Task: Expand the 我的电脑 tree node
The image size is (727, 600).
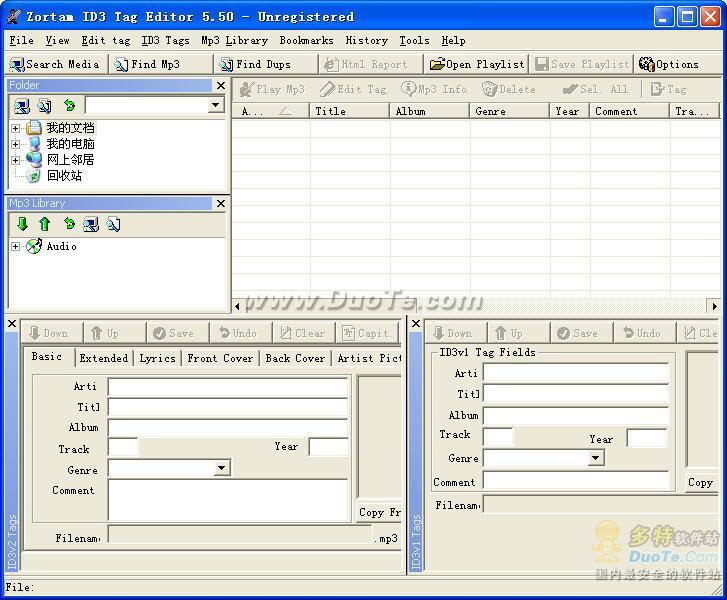Action: (x=15, y=144)
